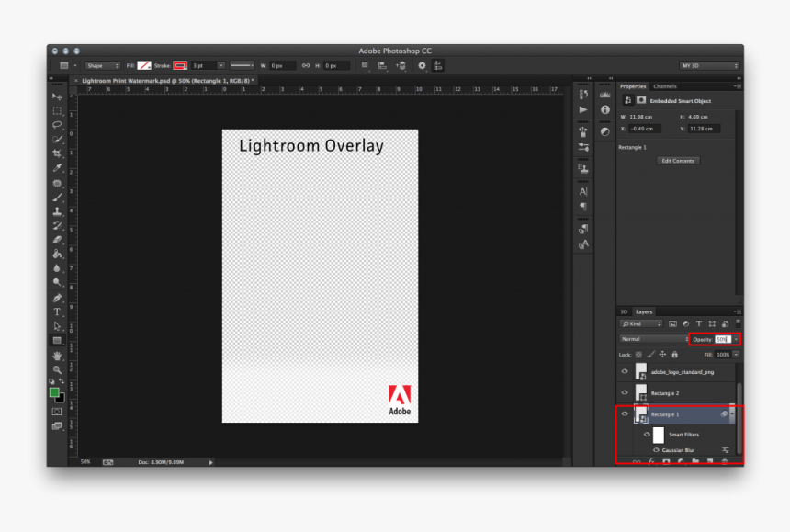Open the Info panel icon
The width and height of the screenshot is (790, 532).
[605, 110]
